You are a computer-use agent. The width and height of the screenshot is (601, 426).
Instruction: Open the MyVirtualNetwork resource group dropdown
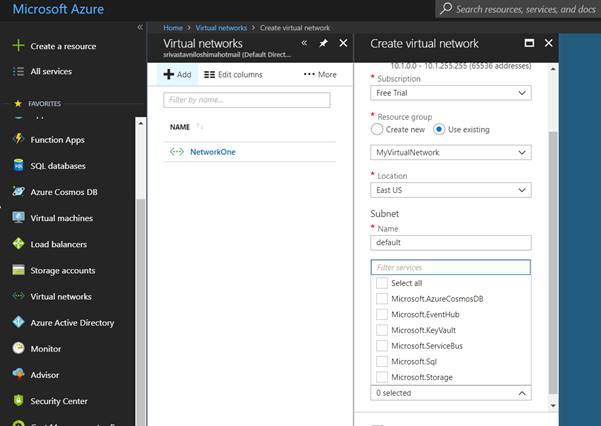[x=451, y=153]
